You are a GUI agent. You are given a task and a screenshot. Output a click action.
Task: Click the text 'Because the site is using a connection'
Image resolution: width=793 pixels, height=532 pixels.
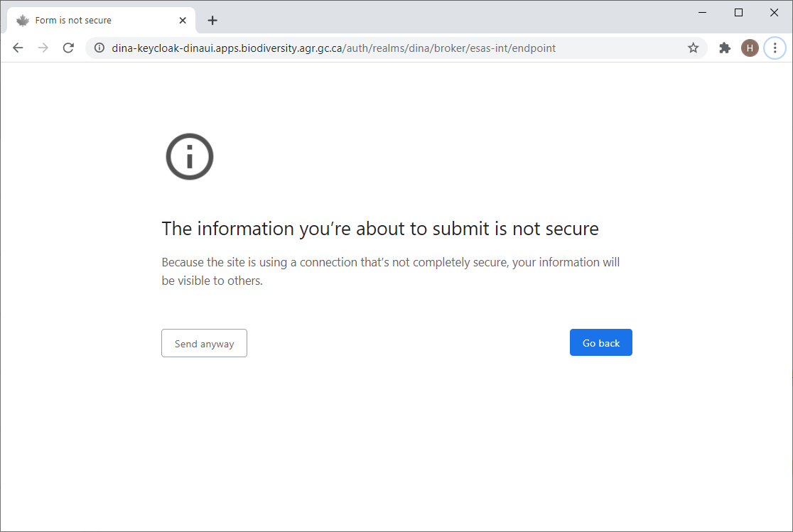pos(259,262)
